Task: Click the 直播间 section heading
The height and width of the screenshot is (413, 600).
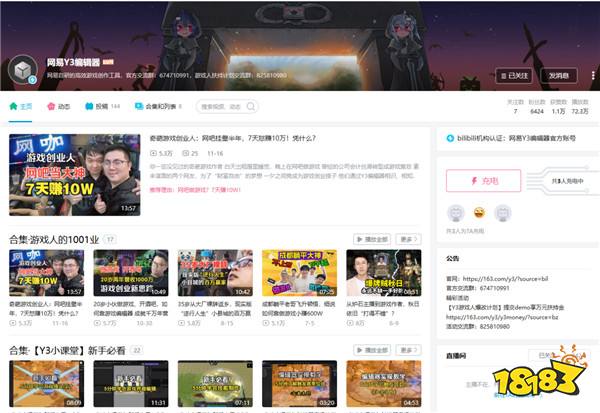Action: (456, 356)
